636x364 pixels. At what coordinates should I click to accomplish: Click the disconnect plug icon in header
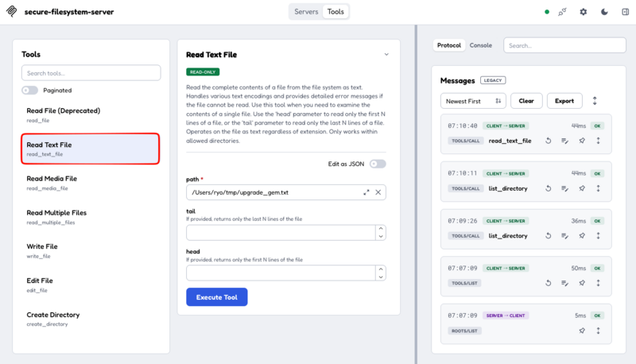(x=562, y=12)
